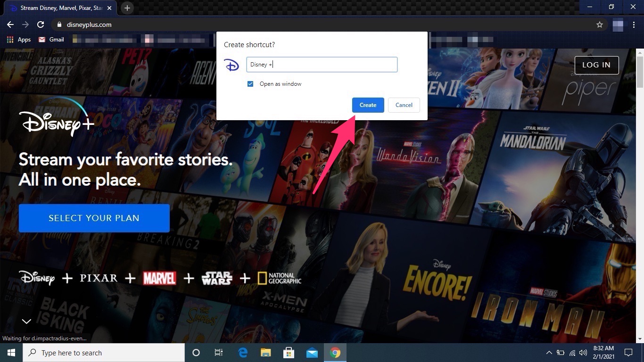The height and width of the screenshot is (362, 644).
Task: Click the Star Wars brand logo
Action: (217, 278)
